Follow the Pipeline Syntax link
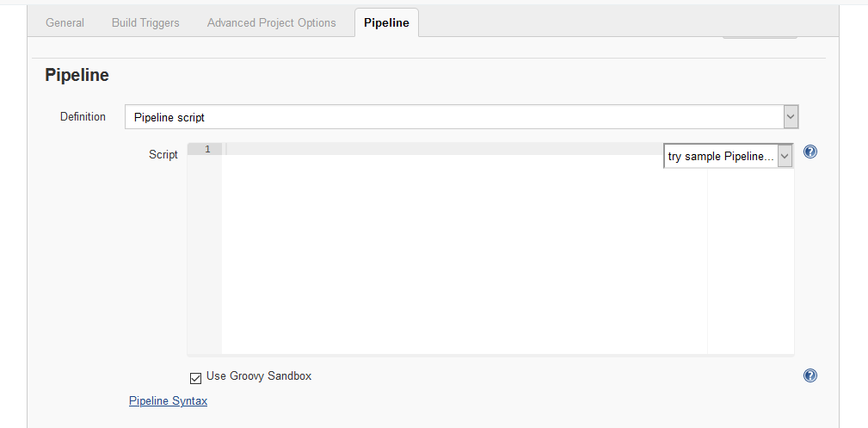This screenshot has height=428, width=868. click(168, 400)
